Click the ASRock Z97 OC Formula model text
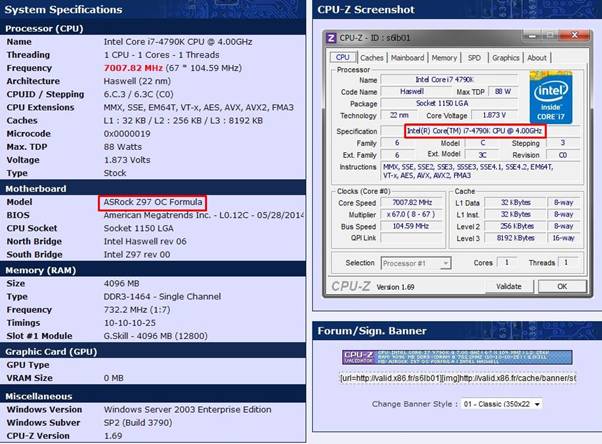 152,202
